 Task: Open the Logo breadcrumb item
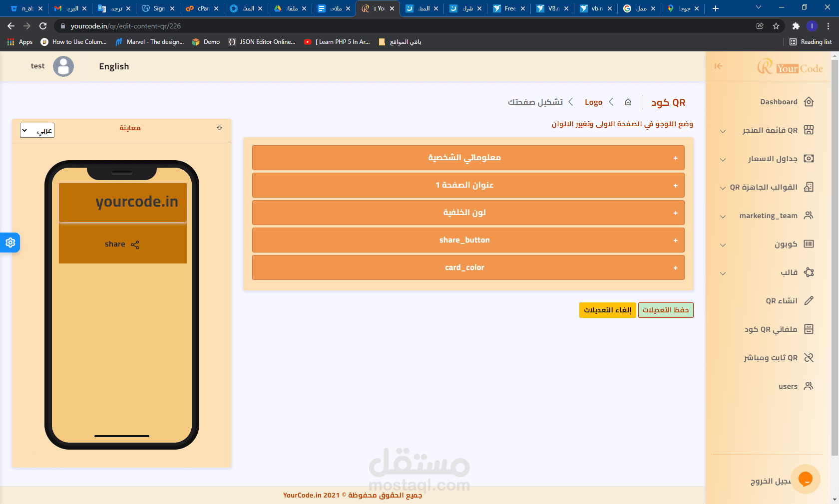point(593,102)
